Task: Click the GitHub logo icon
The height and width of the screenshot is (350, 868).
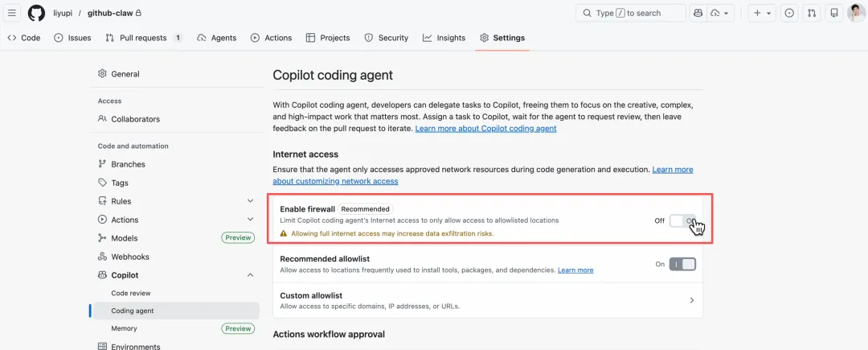Action: 36,13
